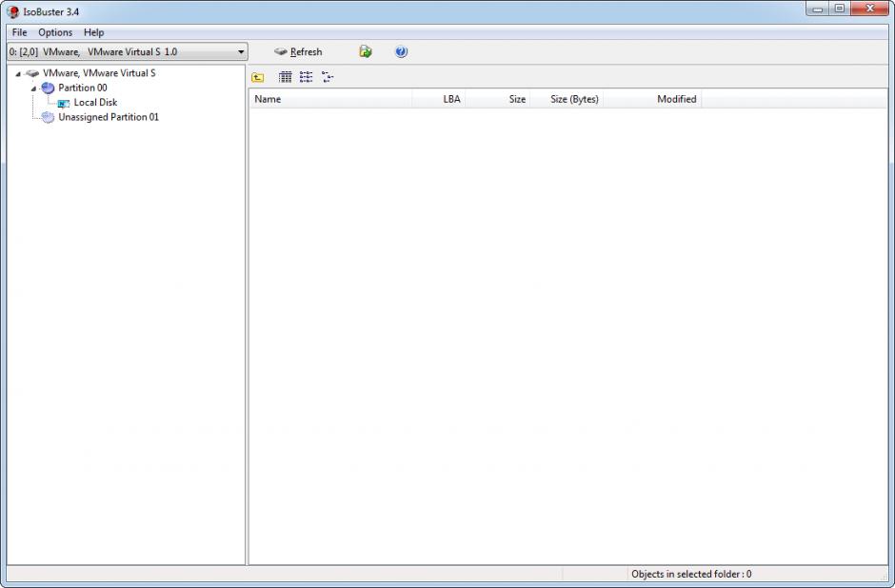Viewport: 895px width, 588px height.
Task: Maximize the IsoBuster window
Action: [840, 9]
